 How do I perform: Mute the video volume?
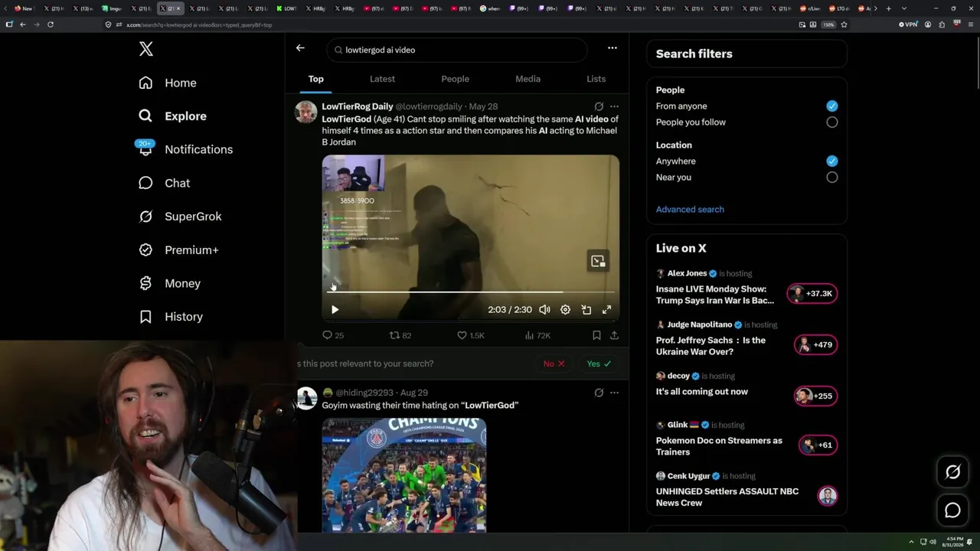click(544, 310)
